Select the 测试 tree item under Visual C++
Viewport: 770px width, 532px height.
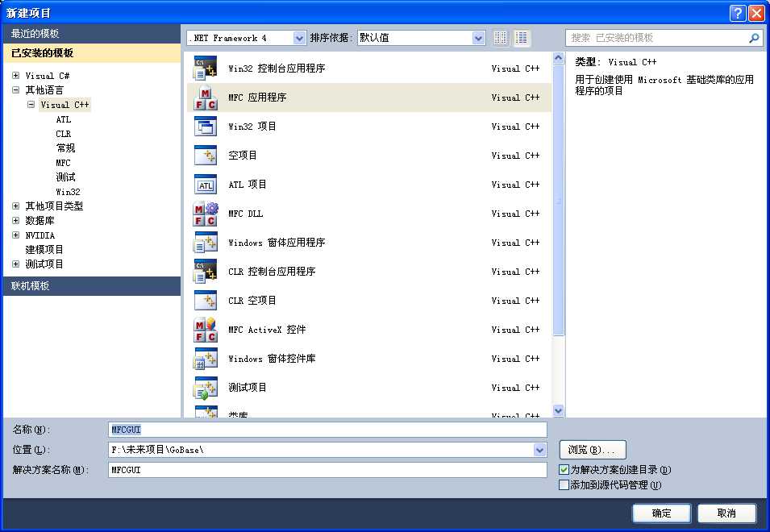[65, 177]
